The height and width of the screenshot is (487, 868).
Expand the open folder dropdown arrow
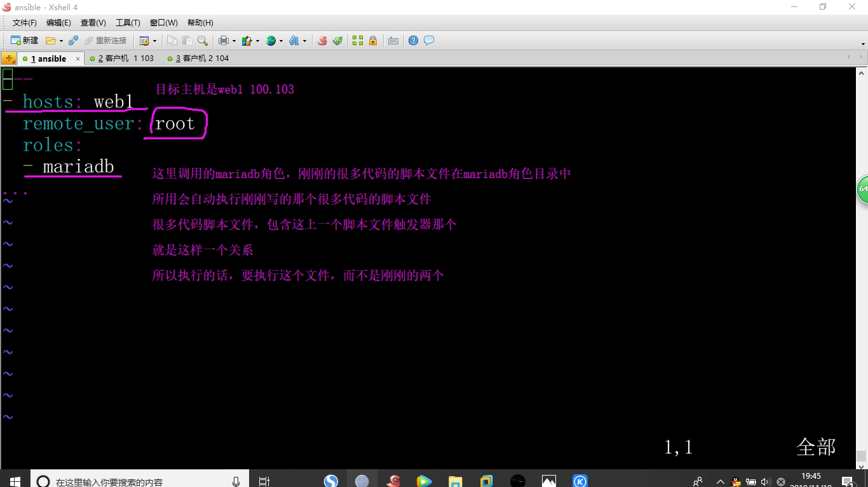pyautogui.click(x=61, y=41)
